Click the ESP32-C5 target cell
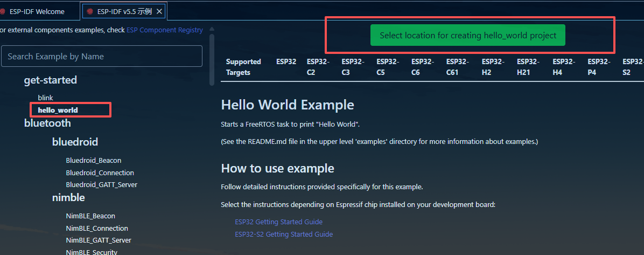 pyautogui.click(x=388, y=67)
